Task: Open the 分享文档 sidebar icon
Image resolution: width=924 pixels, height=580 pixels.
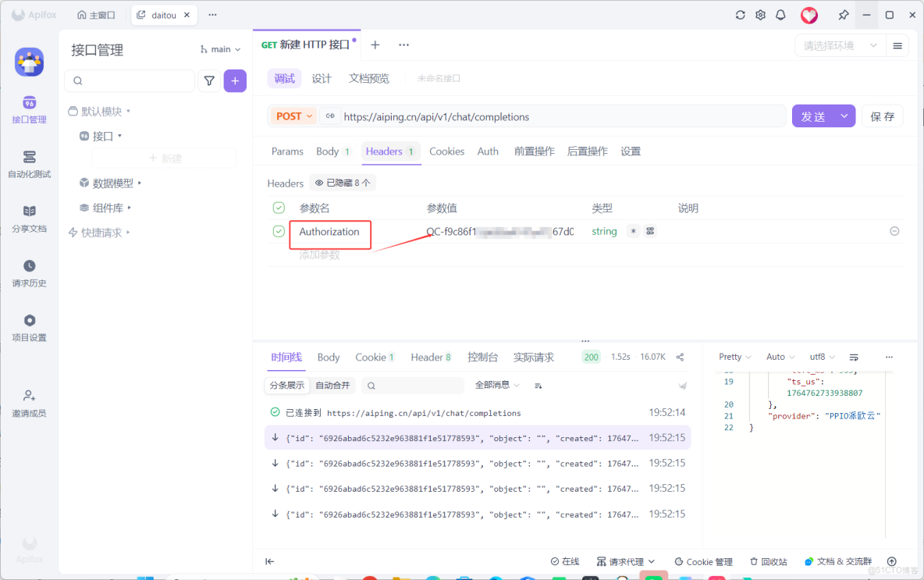Action: (29, 215)
